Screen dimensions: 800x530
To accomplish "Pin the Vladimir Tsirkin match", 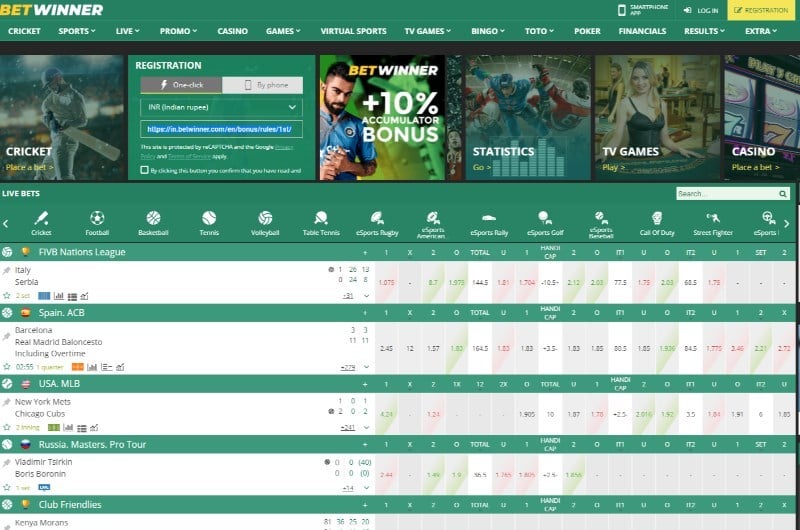I will point(7,463).
